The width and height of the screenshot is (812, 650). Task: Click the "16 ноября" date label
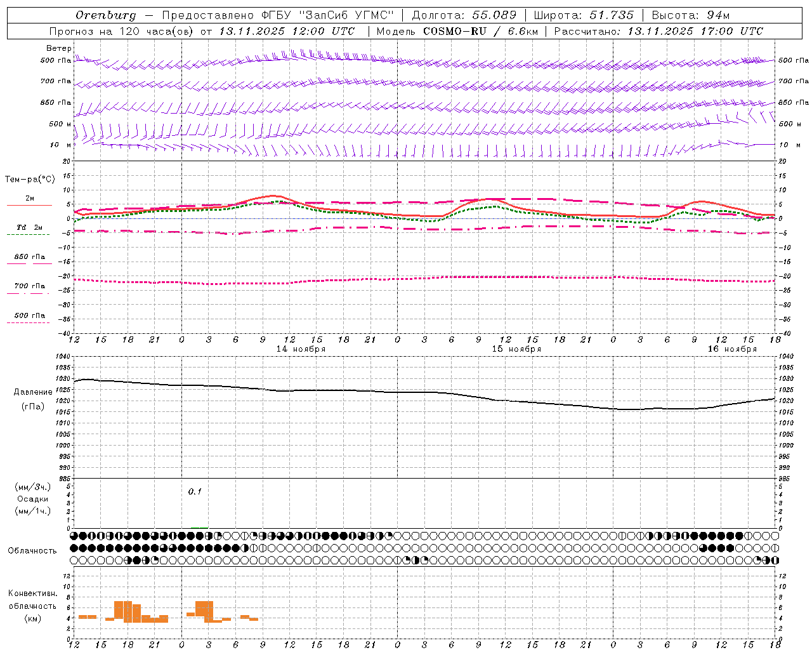coord(732,348)
